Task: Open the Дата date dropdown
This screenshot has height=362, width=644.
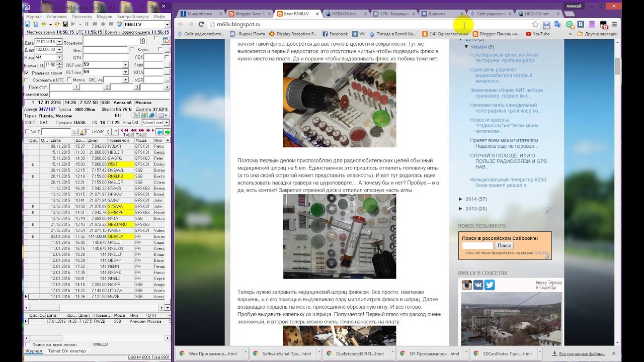Action: pyautogui.click(x=59, y=42)
